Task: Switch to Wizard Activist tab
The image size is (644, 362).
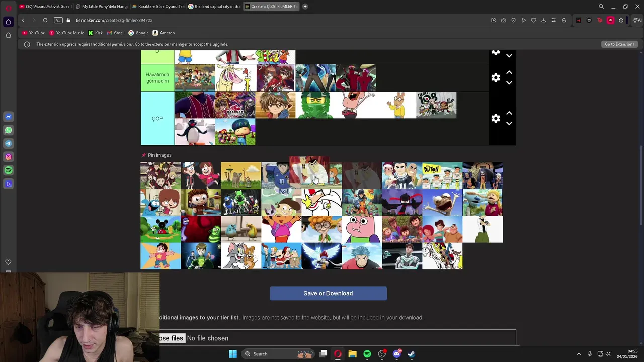Action: click(45, 6)
